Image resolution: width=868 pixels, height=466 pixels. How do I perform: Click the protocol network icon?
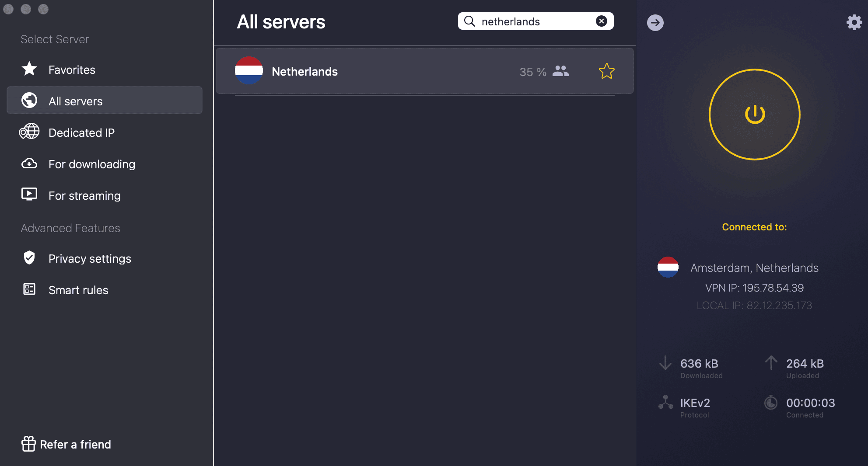(x=665, y=402)
